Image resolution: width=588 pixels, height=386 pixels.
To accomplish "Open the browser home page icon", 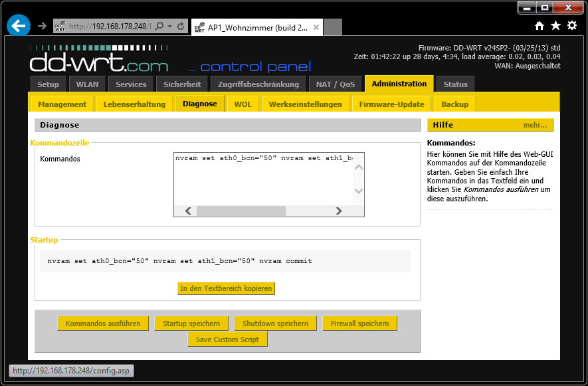I will click(539, 26).
